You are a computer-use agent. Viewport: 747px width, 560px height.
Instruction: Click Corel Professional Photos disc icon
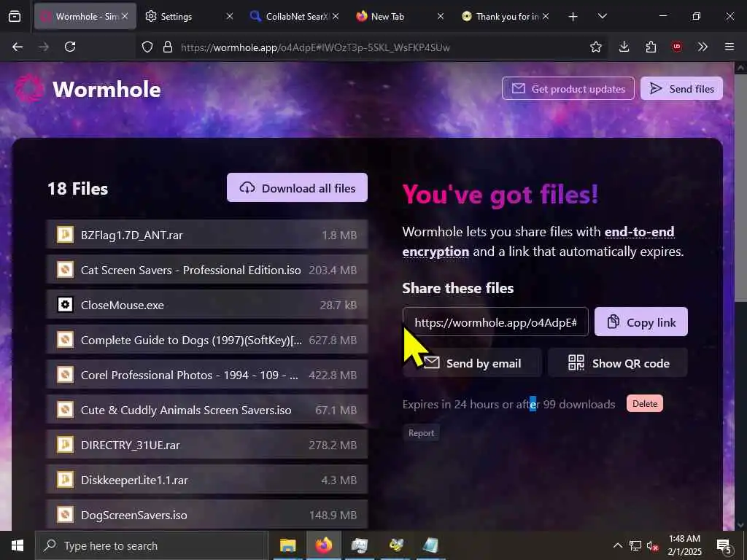pyautogui.click(x=65, y=375)
